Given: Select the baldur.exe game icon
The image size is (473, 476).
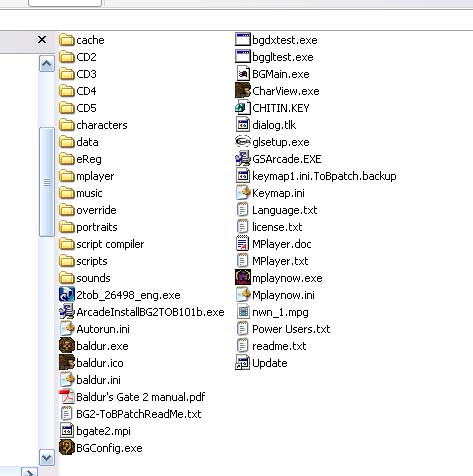Looking at the screenshot, I should [67, 346].
